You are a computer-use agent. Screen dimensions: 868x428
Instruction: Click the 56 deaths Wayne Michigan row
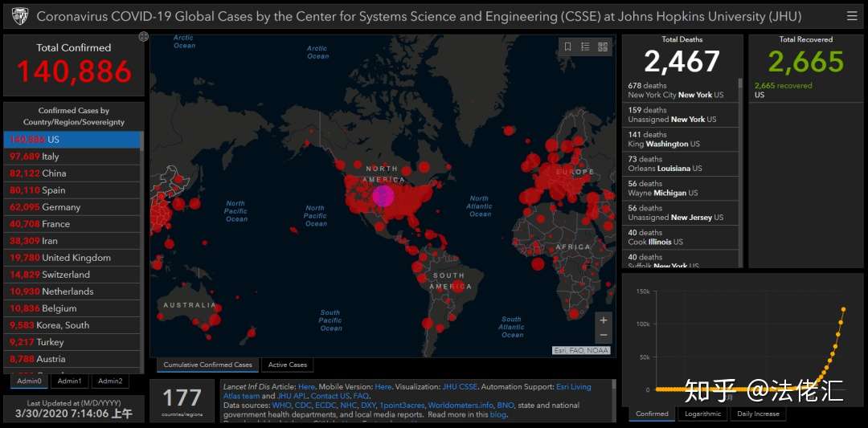682,188
